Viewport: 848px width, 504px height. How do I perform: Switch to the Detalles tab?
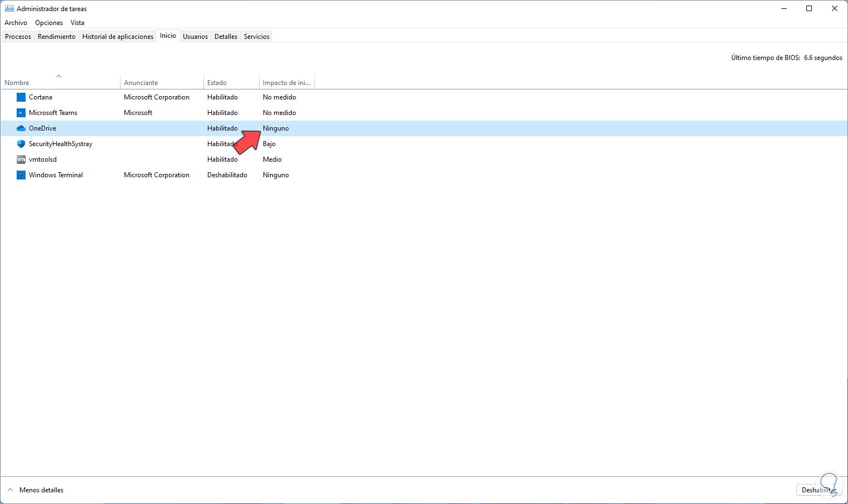226,37
